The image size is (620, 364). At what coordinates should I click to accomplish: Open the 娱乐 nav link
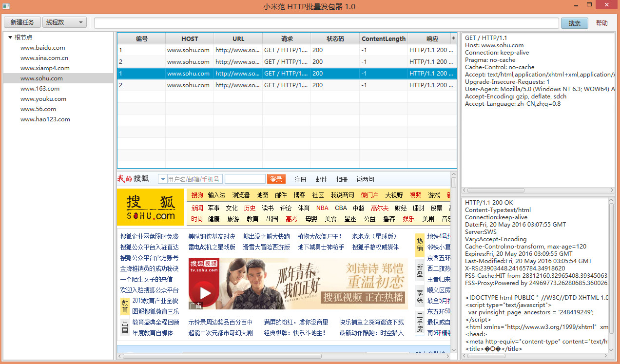(x=408, y=219)
